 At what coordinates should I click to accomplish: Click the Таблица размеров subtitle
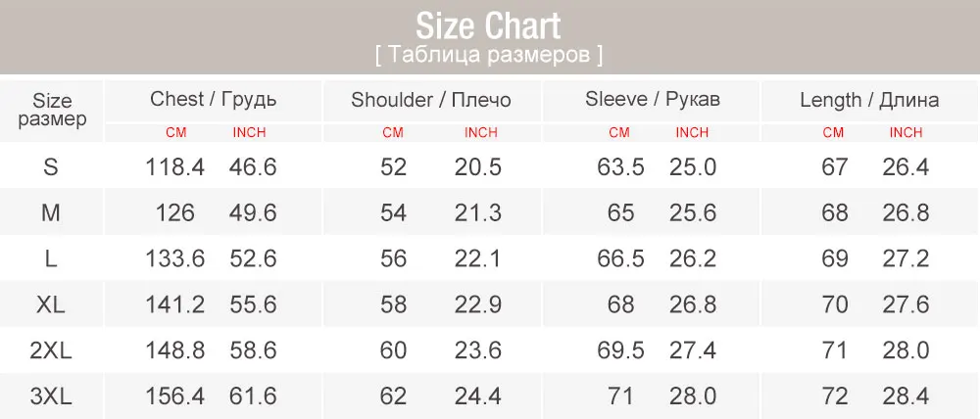click(x=488, y=55)
